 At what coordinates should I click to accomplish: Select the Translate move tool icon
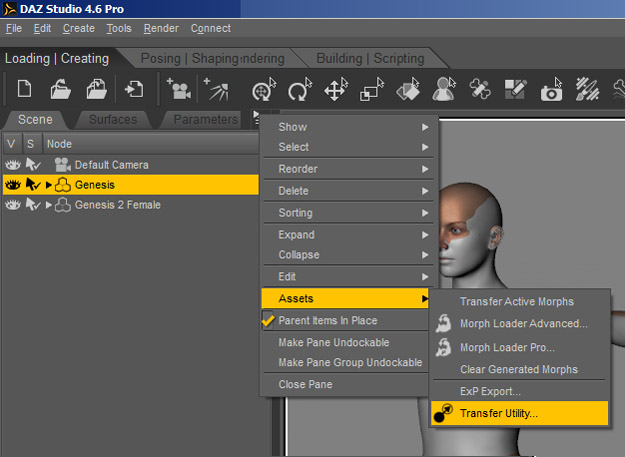tap(336, 89)
